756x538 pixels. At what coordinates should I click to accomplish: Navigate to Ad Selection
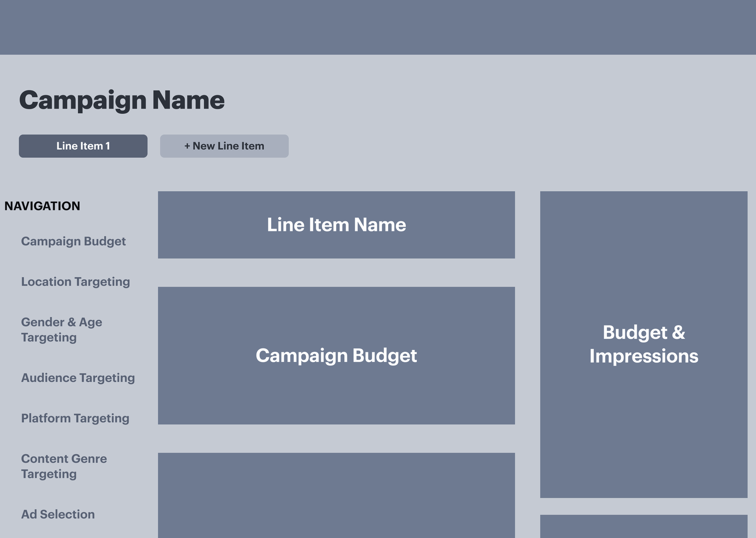coord(57,514)
